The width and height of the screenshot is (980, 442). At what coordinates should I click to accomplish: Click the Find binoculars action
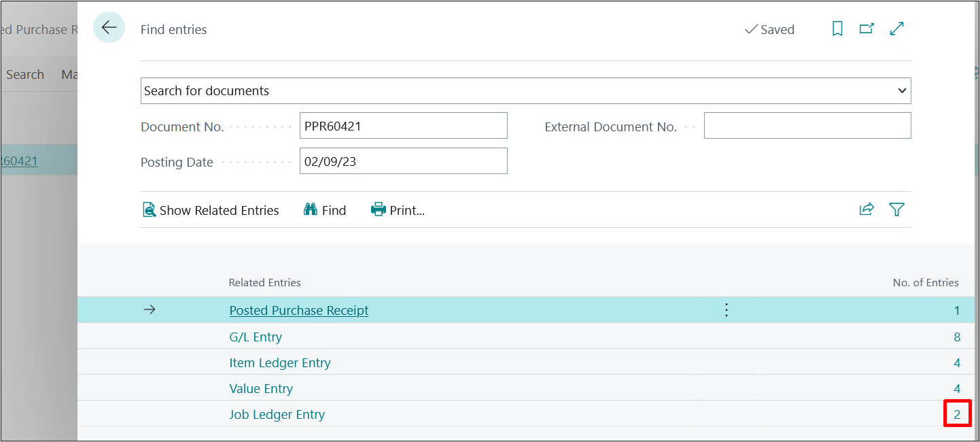(x=325, y=210)
